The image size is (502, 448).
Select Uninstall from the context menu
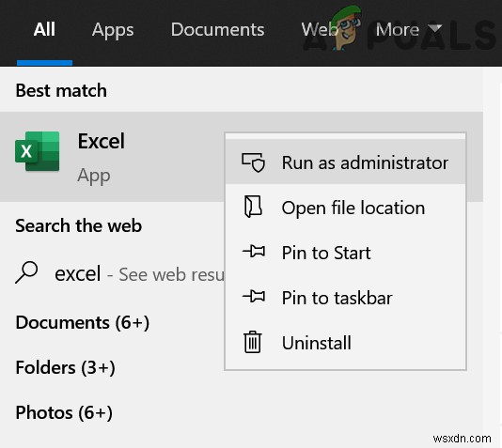click(x=345, y=342)
